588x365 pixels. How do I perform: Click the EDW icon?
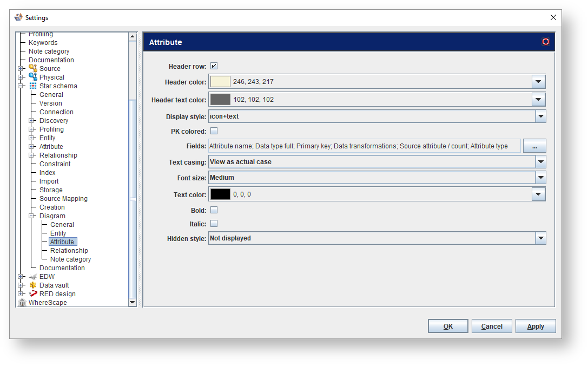(x=33, y=276)
